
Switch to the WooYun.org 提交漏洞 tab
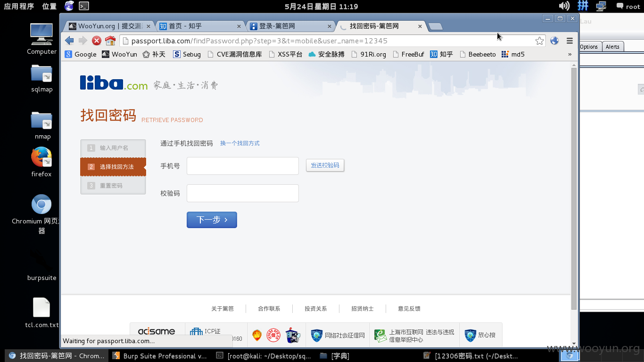tap(110, 26)
